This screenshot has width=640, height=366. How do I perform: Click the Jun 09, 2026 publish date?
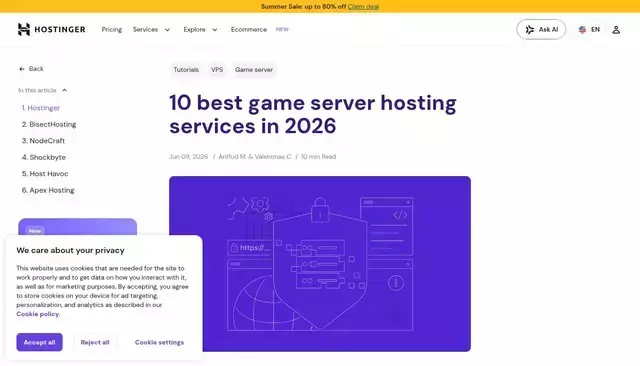pos(189,157)
